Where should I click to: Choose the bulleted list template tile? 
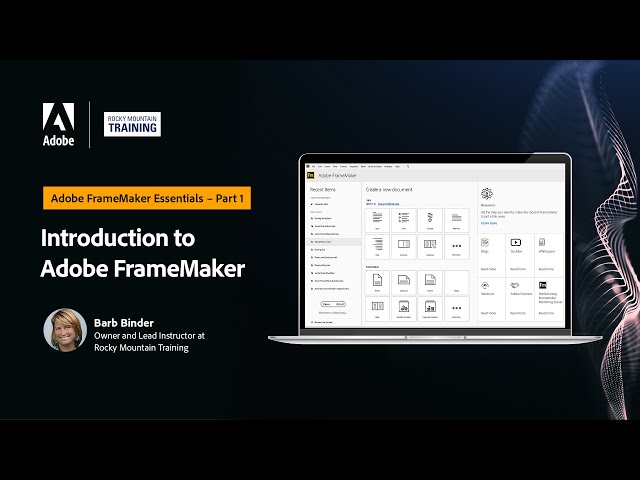point(404,220)
